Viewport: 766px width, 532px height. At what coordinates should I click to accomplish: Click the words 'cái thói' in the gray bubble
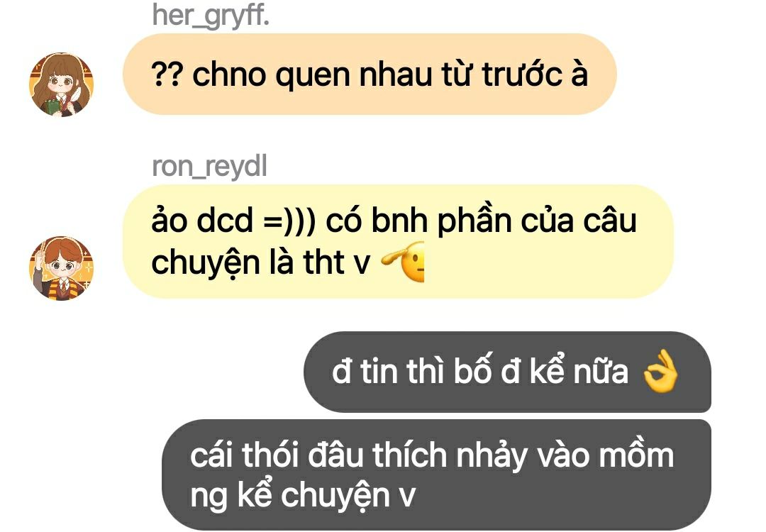pyautogui.click(x=244, y=455)
